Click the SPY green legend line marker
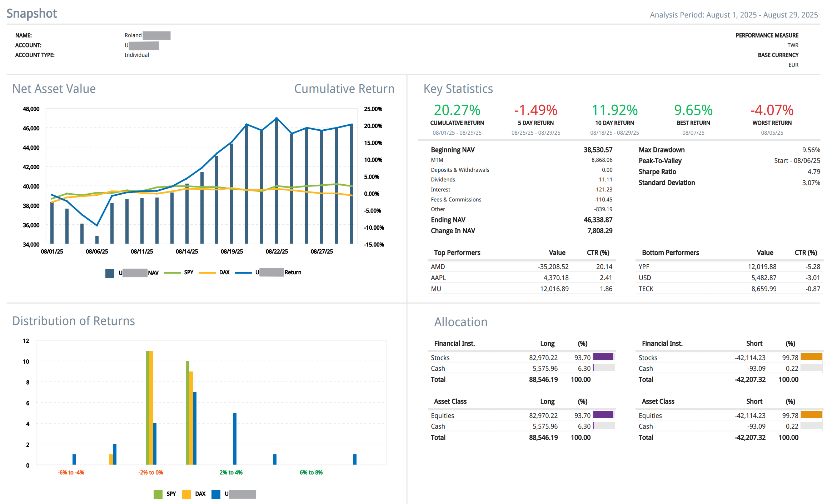Viewport: 832px width, 504px height. [x=172, y=273]
